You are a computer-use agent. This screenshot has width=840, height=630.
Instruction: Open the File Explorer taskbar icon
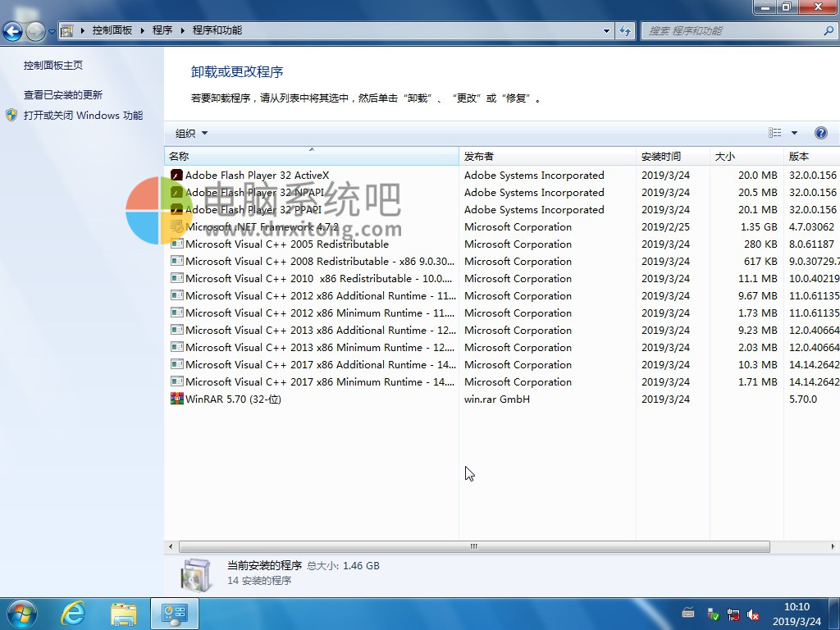pyautogui.click(x=124, y=613)
